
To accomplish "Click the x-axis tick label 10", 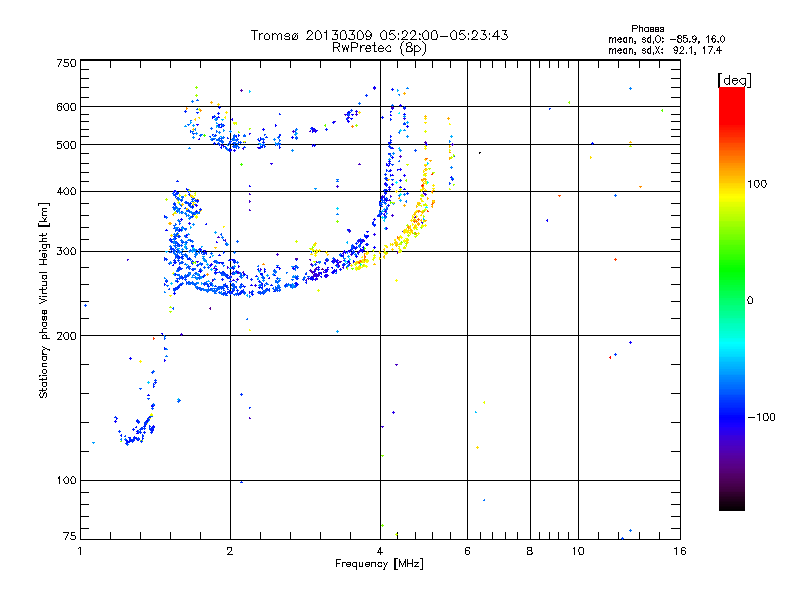I will pyautogui.click(x=578, y=551).
